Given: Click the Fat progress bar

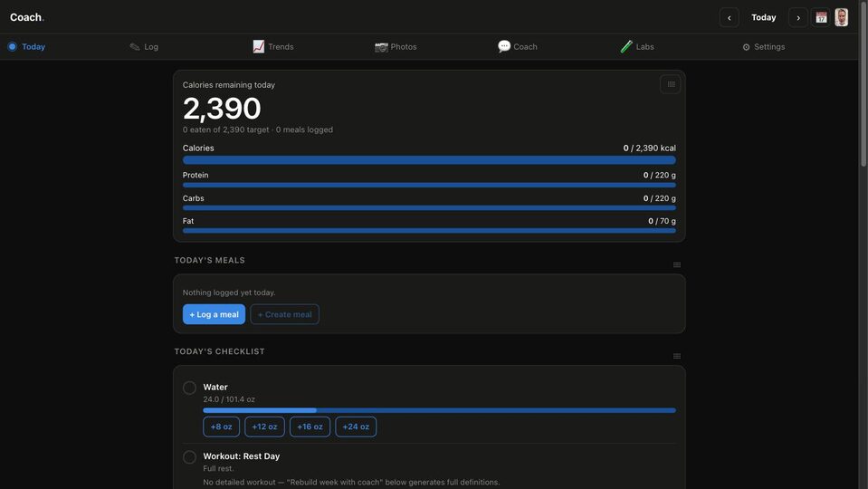Looking at the screenshot, I should click(429, 230).
